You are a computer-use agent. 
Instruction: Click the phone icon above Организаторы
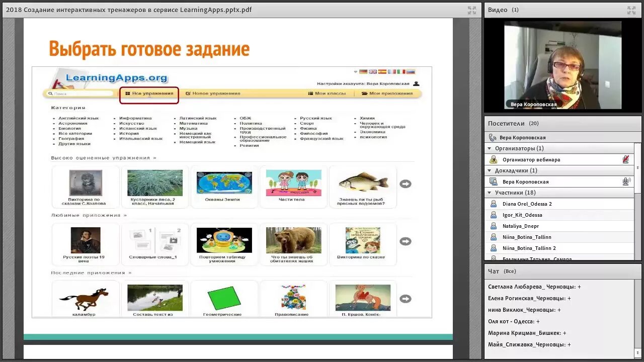(x=493, y=137)
